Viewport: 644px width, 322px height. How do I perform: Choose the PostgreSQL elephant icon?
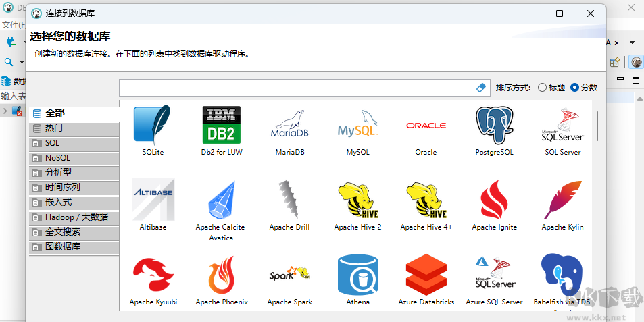click(x=494, y=125)
